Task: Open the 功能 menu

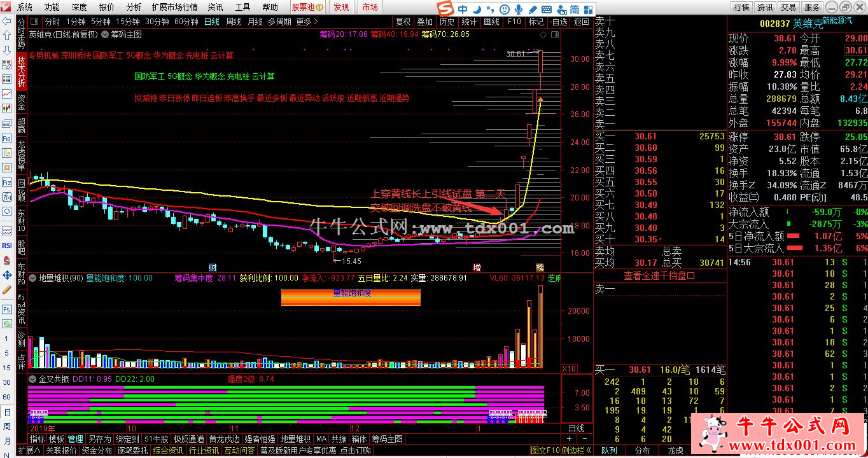Action: (x=52, y=7)
